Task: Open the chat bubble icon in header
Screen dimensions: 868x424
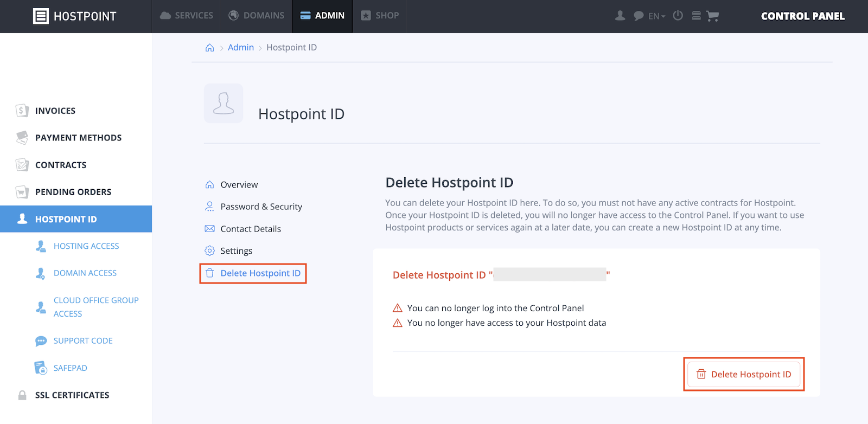Action: coord(639,16)
